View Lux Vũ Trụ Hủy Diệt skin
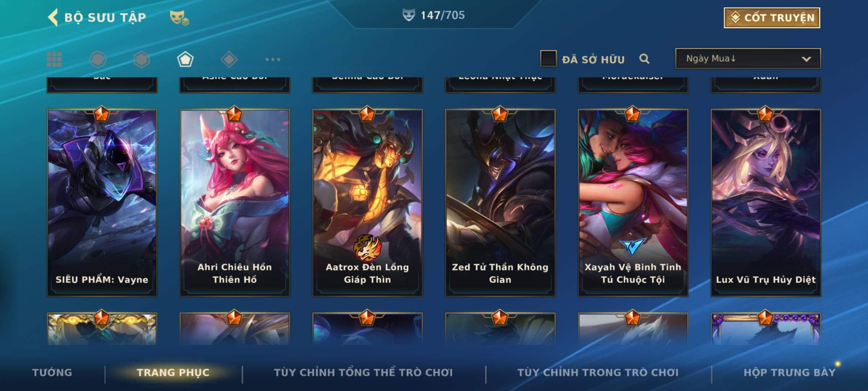This screenshot has height=391, width=868. [766, 203]
